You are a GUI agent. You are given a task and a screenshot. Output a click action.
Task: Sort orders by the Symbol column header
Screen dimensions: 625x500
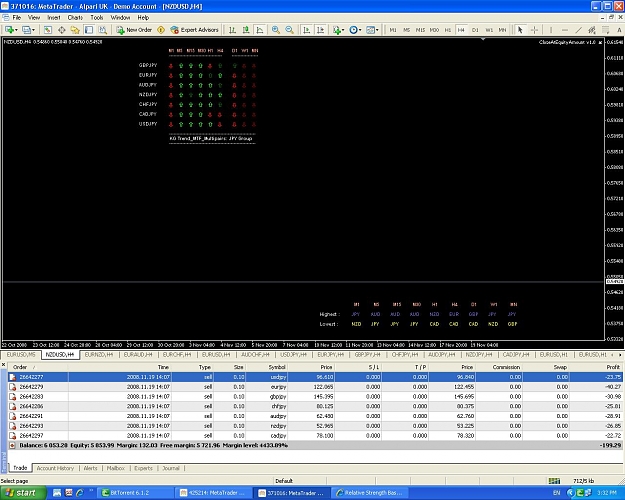277,367
